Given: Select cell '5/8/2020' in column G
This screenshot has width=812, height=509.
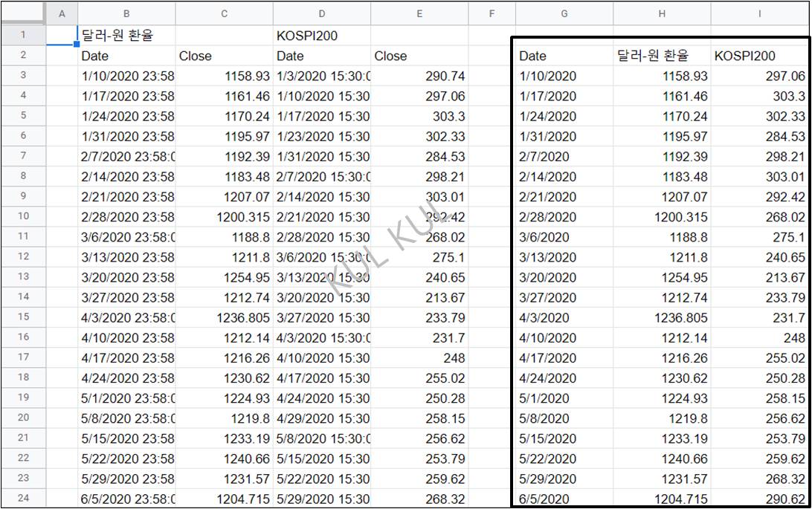Looking at the screenshot, I should click(x=564, y=419).
